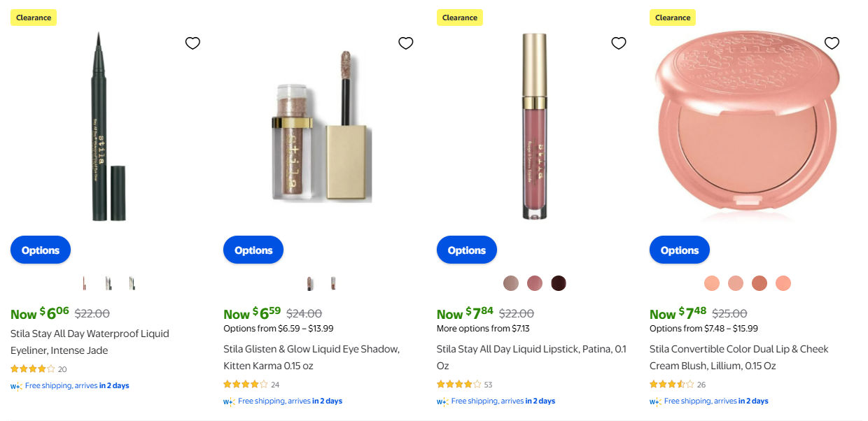Select the darkest lipstick color swatch
Viewport: 868px width, 421px height.
pos(558,283)
